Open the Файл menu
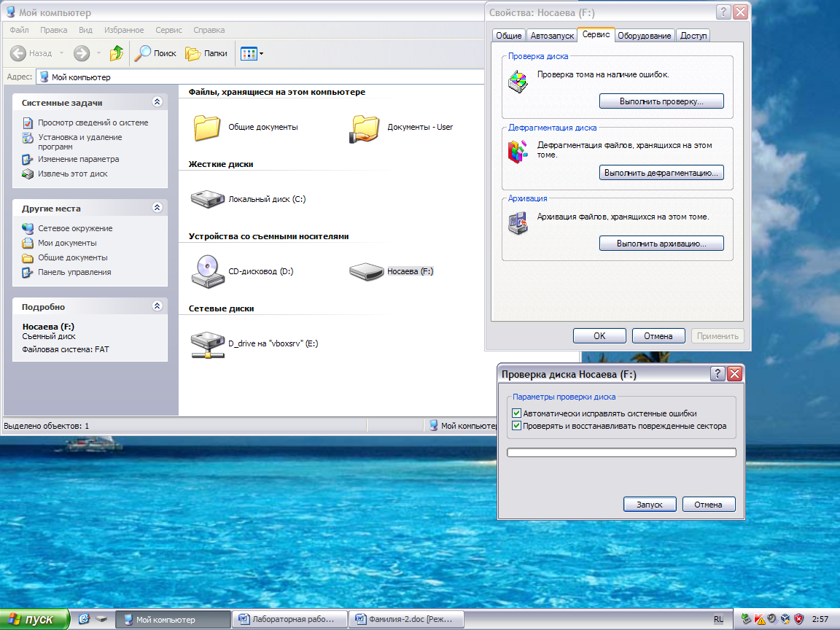Viewport: 840px width, 630px height. pos(19,30)
